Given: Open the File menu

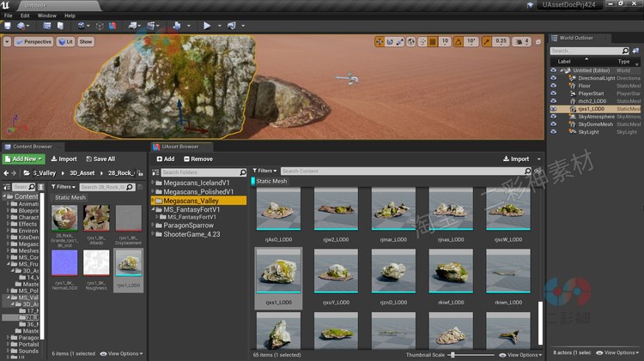Looking at the screenshot, I should click(9, 15).
